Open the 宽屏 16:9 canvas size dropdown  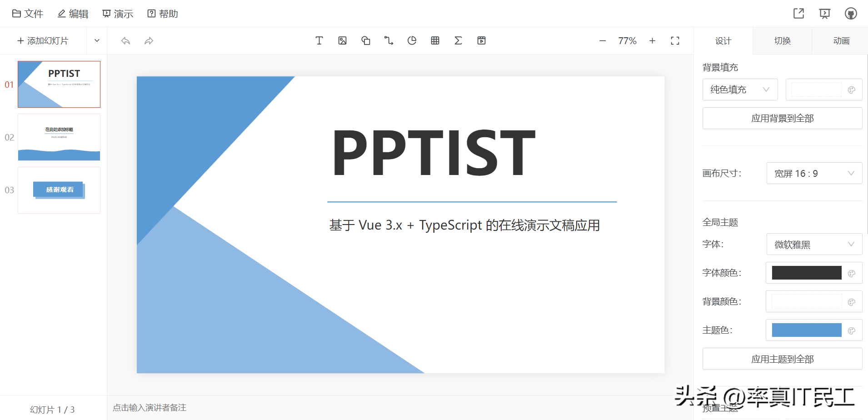point(814,173)
